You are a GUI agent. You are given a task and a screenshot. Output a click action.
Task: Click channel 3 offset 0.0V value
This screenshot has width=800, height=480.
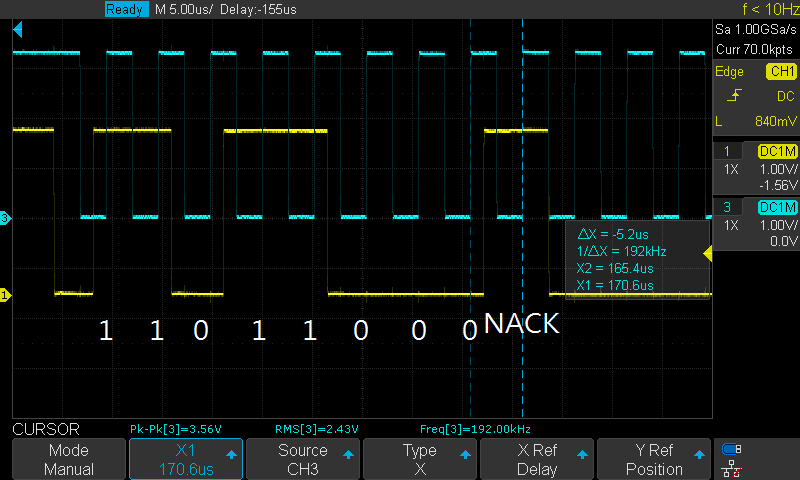tap(784, 241)
